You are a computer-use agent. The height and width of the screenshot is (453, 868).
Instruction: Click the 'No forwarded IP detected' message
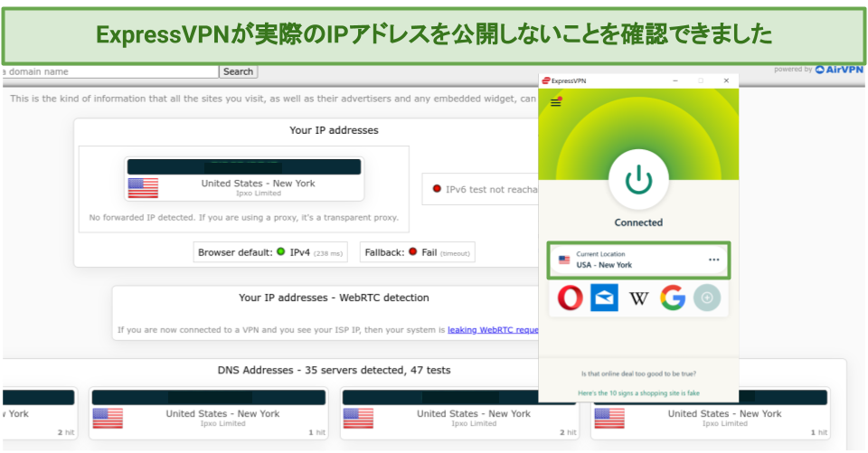(243, 218)
